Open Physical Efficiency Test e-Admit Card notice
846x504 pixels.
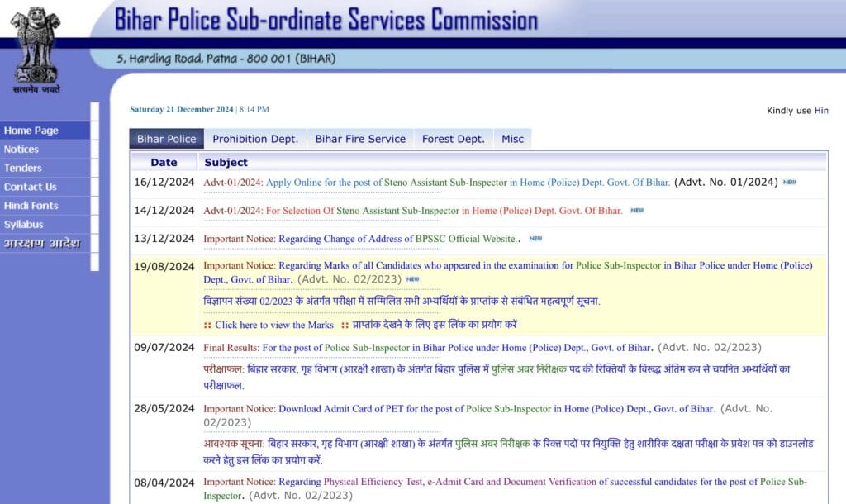(x=505, y=488)
